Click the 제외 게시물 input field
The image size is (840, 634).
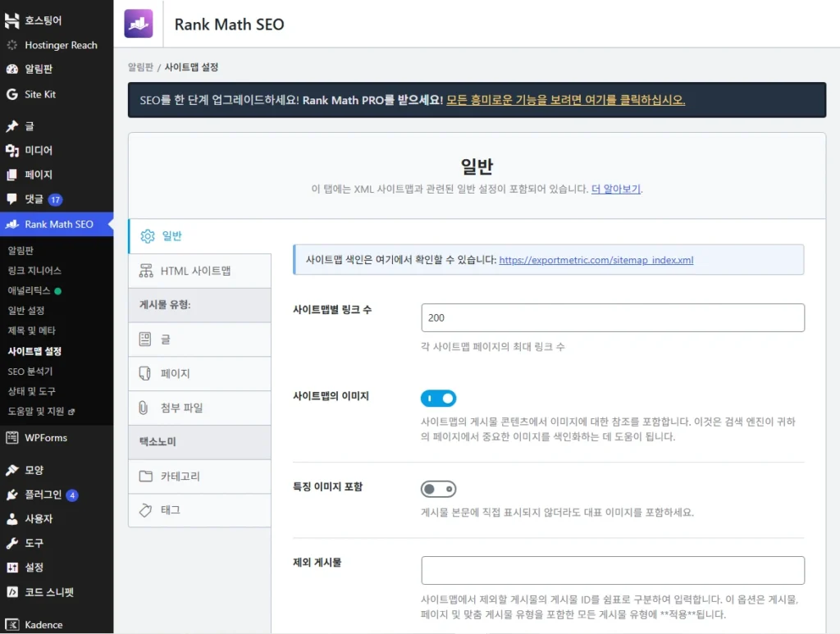click(x=613, y=570)
